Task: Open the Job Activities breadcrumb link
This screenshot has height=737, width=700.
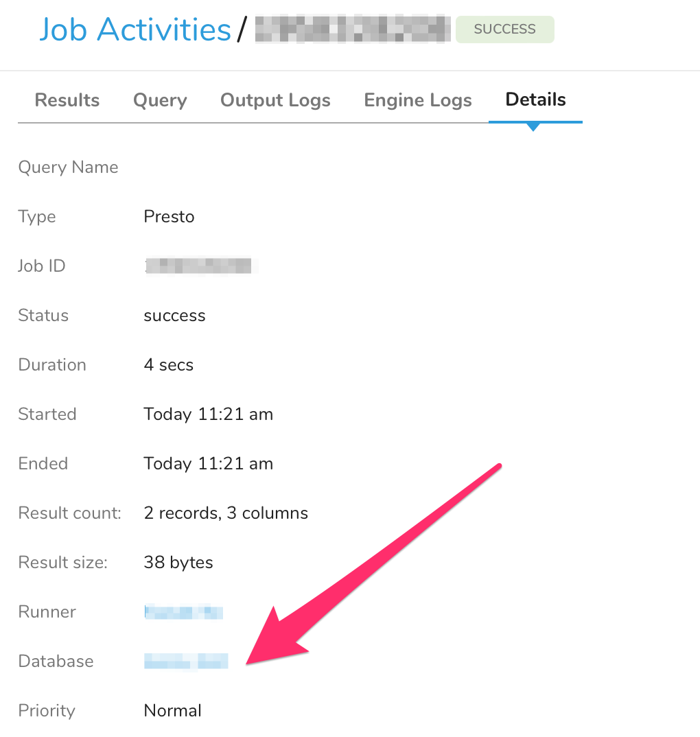Action: pyautogui.click(x=135, y=30)
